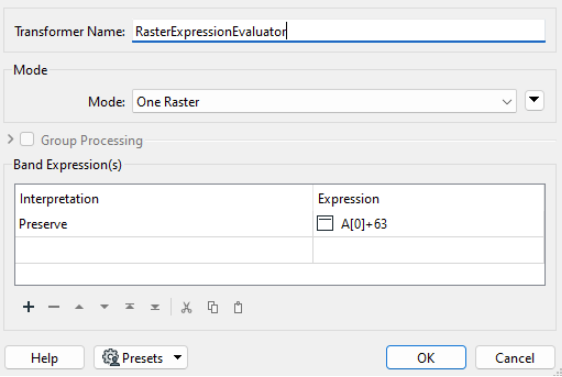Enable the Group Processing checkbox
Viewport: 562px width, 377px height.
pos(27,139)
